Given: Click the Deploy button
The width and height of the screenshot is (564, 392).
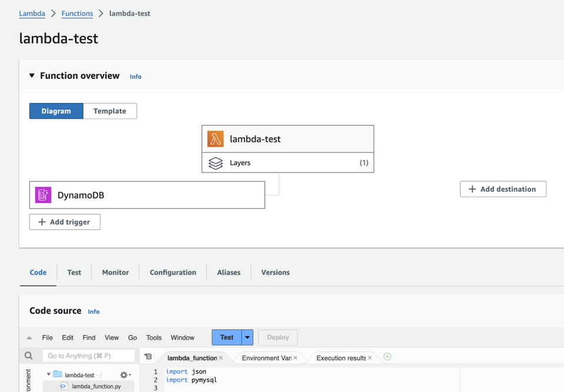Looking at the screenshot, I should pos(277,337).
